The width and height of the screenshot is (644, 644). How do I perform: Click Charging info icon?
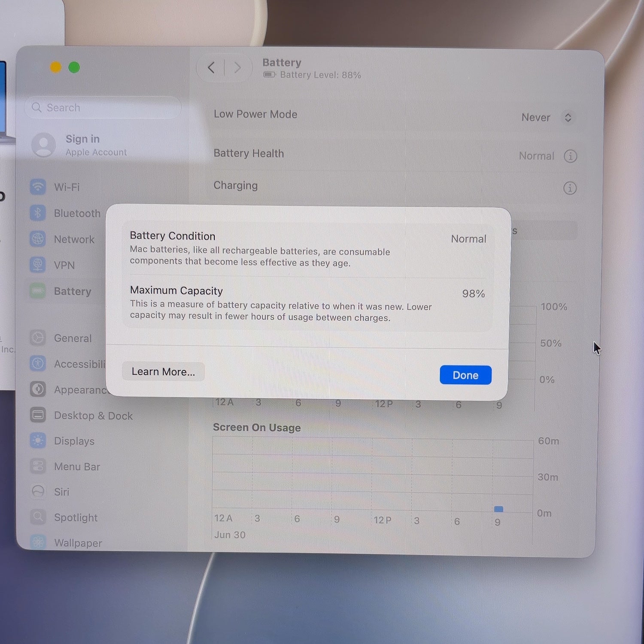point(570,188)
